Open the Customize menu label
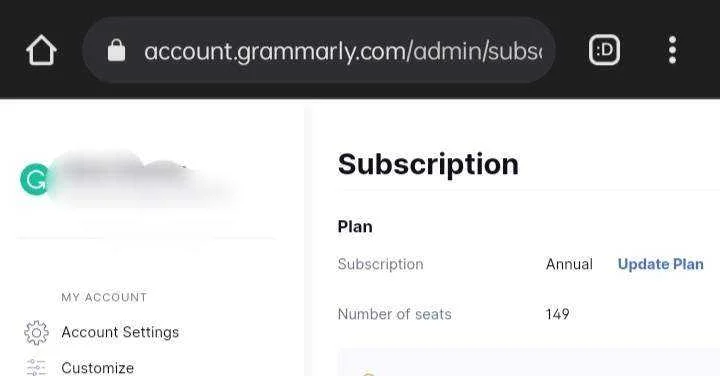Image resolution: width=720 pixels, height=376 pixels. tap(98, 368)
